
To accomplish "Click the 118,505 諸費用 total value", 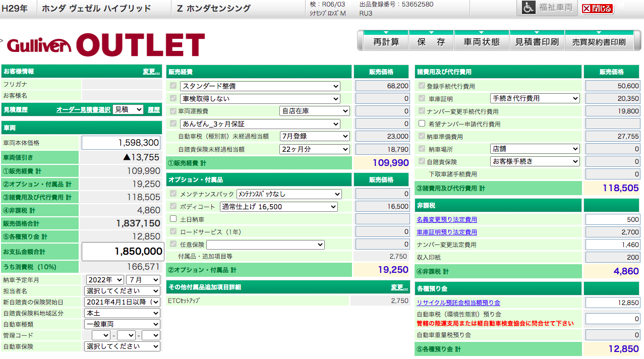I will tap(621, 188).
